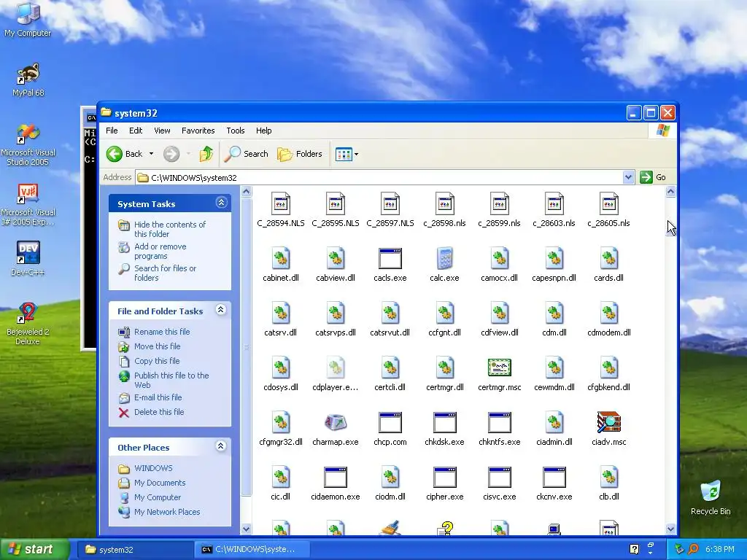Click Copy this file link
The width and height of the screenshot is (747, 560).
(x=157, y=360)
